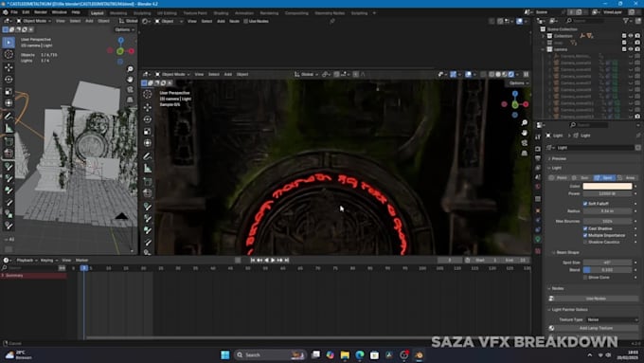
Task: Open Render properties tab icon
Action: (538, 149)
